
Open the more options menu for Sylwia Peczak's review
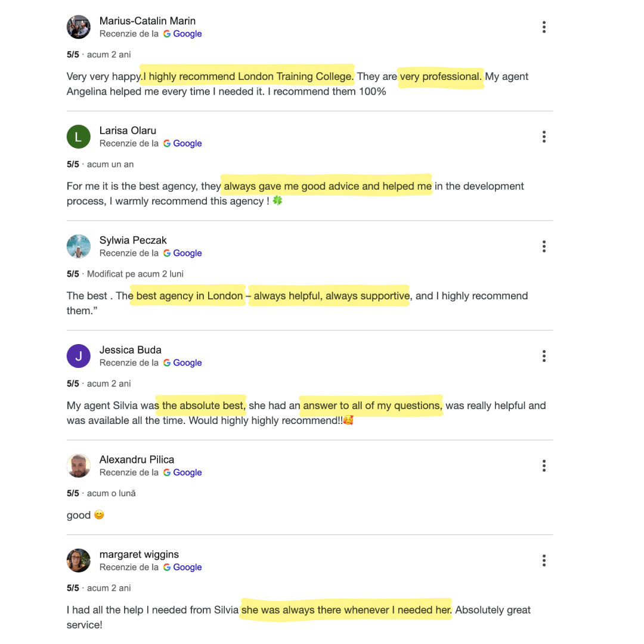(x=544, y=246)
